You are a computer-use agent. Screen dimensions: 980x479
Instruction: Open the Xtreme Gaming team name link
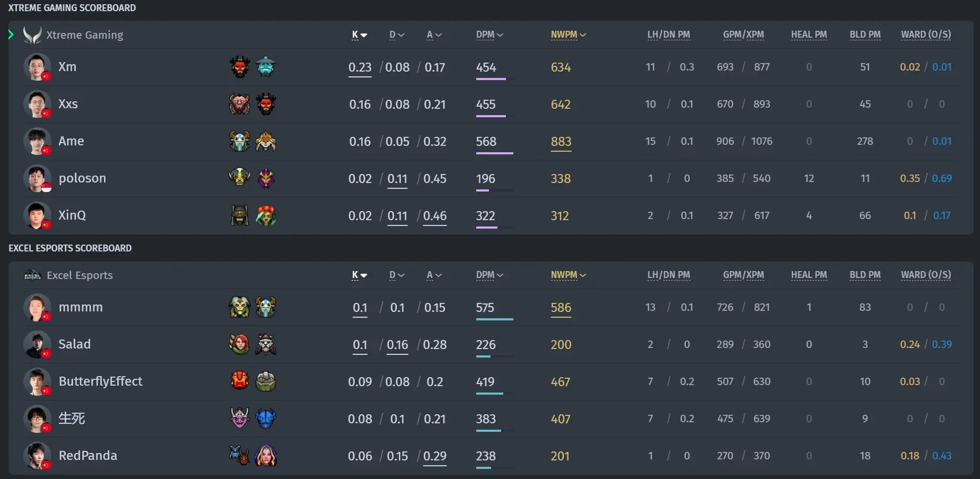click(85, 35)
